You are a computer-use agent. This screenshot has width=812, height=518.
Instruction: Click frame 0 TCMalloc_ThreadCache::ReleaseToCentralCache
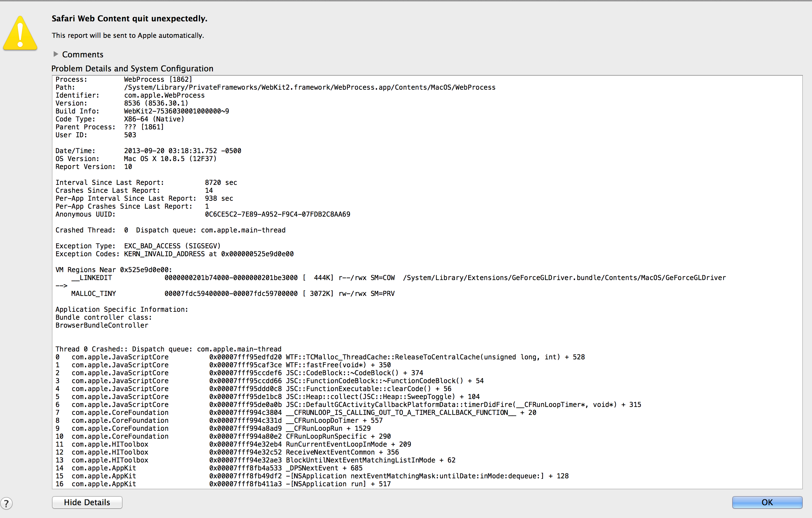click(x=320, y=357)
